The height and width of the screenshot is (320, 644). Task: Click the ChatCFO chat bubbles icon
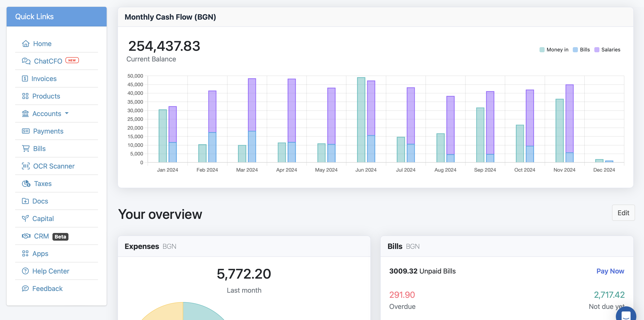(26, 61)
